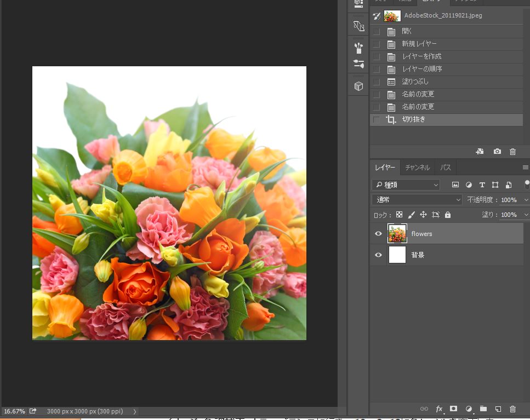This screenshot has width=530, height=420.
Task: Filter layers by shape layers
Action: (495, 185)
